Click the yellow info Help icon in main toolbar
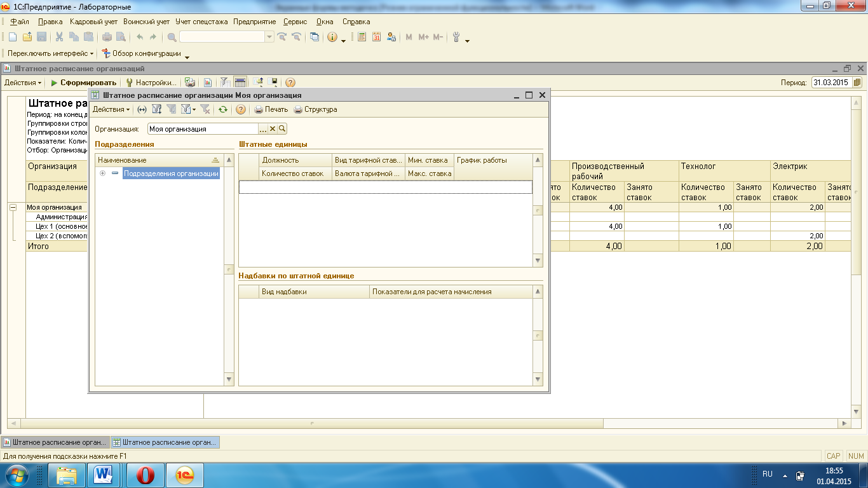Viewport: 868px width, 488px height. tap(332, 37)
